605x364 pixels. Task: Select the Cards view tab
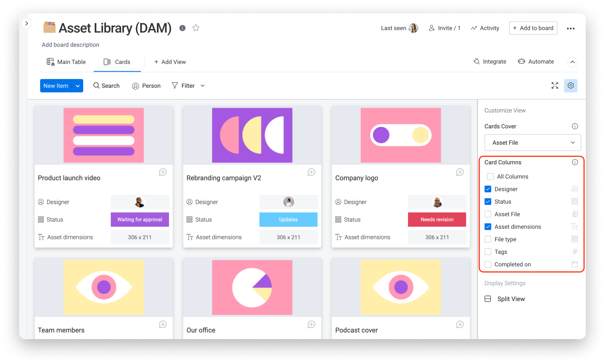tap(117, 62)
